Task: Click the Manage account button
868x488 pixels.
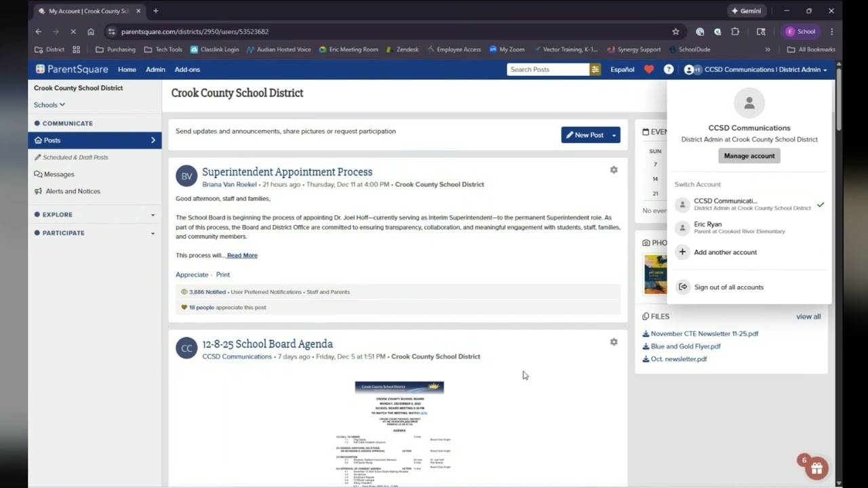Action: 749,156
